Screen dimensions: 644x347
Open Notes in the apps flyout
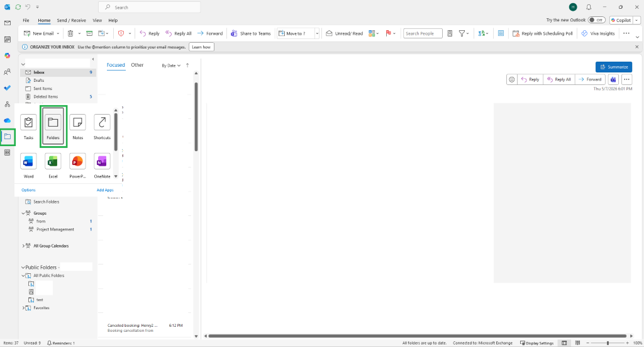(77, 127)
